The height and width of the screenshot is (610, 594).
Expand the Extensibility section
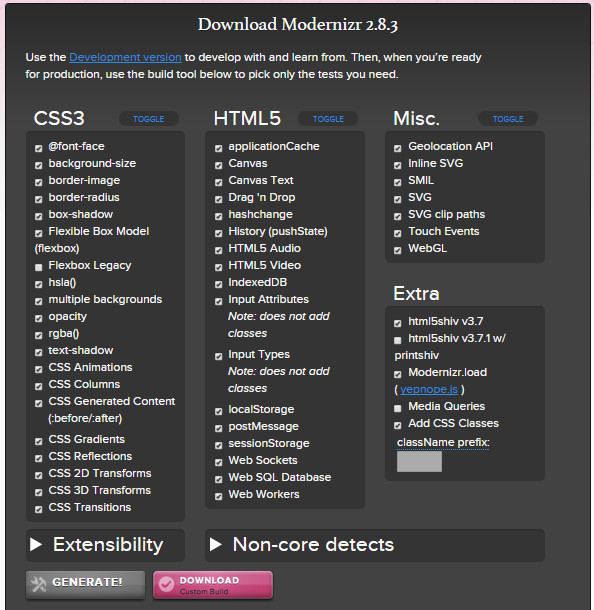pos(105,545)
